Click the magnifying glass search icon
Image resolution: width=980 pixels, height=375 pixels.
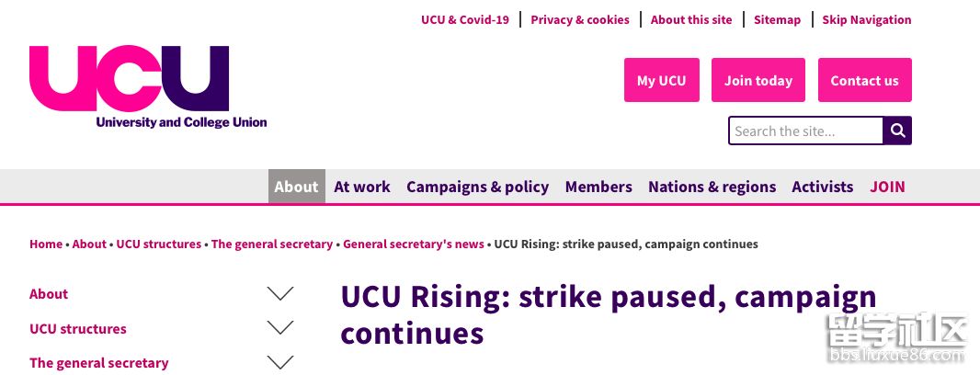(x=897, y=131)
